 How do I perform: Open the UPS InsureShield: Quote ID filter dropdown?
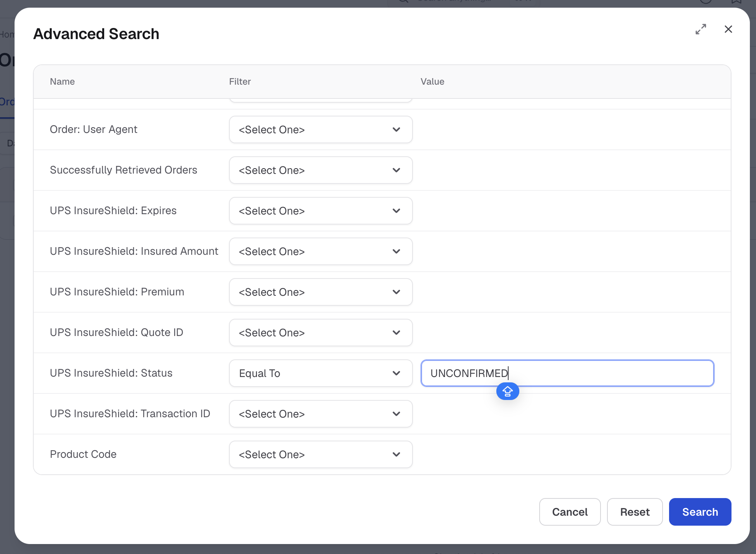(x=321, y=333)
